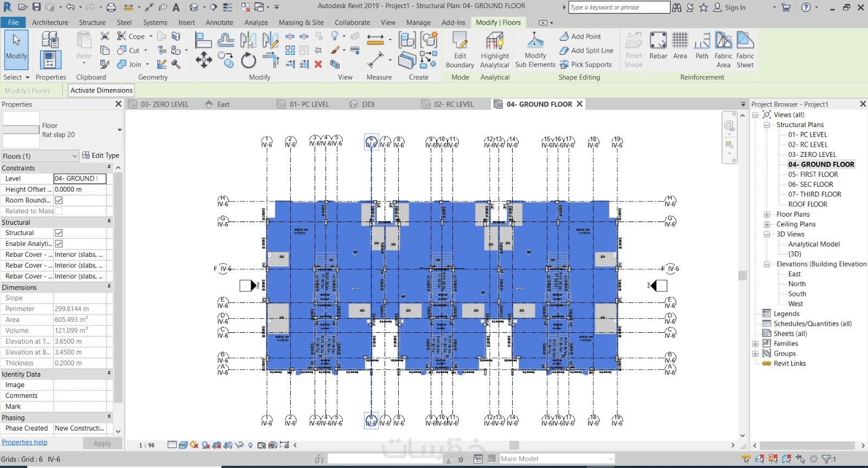This screenshot has width=868, height=468.
Task: Click the Fabric Area tool
Action: pos(723,50)
